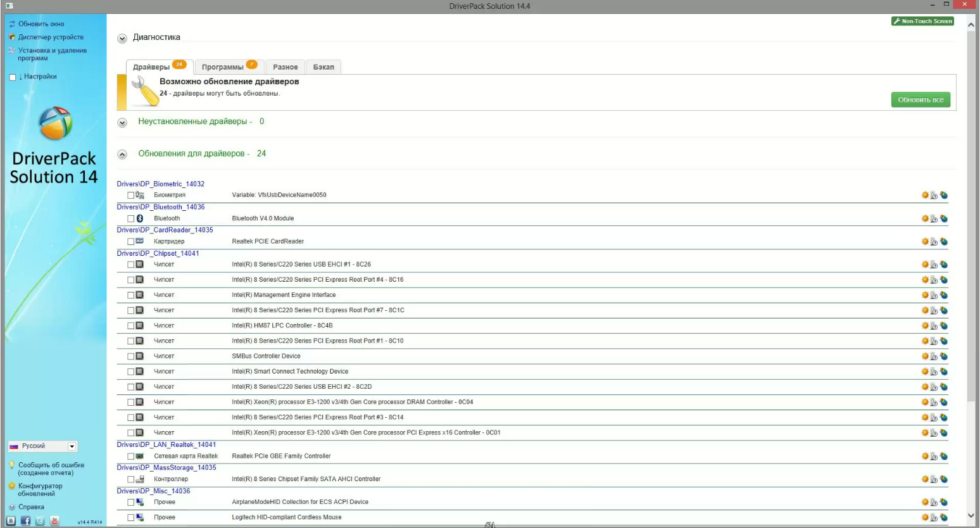
Task: Click the sun icon beside Realtek PCIe CardReader
Action: [924, 241]
